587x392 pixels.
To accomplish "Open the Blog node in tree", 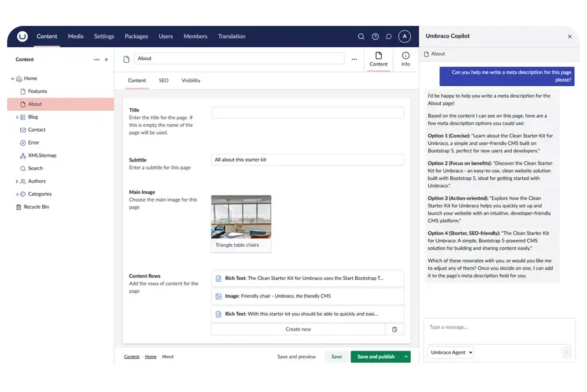I will (x=33, y=117).
